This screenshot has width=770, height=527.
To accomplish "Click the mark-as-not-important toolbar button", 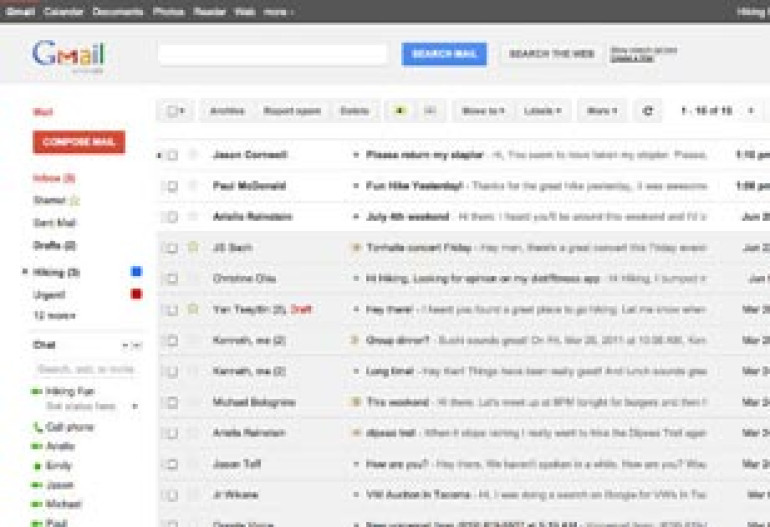I will tap(430, 111).
